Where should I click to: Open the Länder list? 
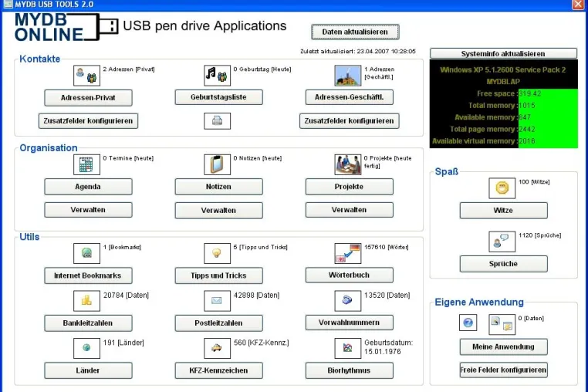coord(88,370)
